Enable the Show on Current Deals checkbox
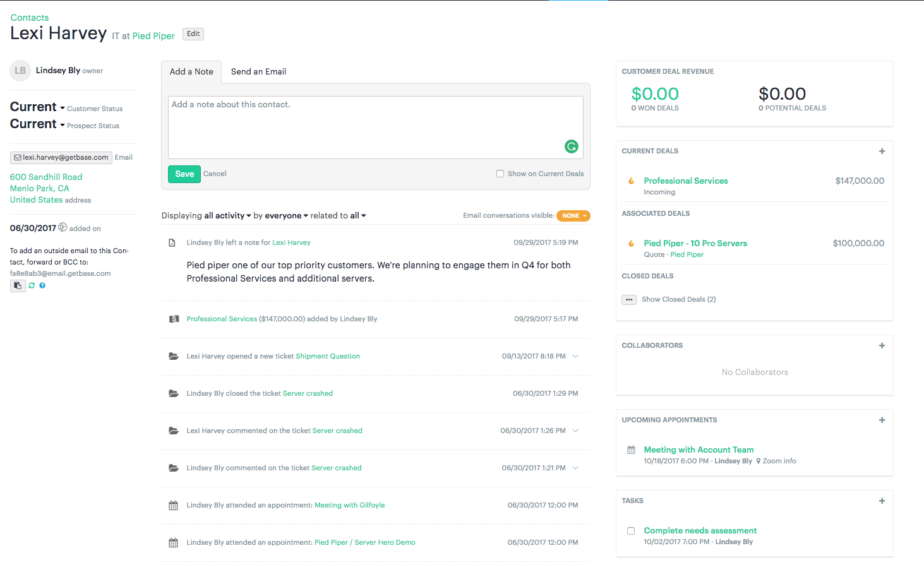This screenshot has width=924, height=565. pyautogui.click(x=500, y=173)
